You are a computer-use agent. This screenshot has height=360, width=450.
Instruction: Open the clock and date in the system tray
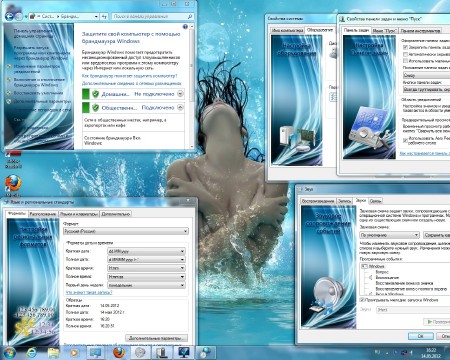[431, 353]
